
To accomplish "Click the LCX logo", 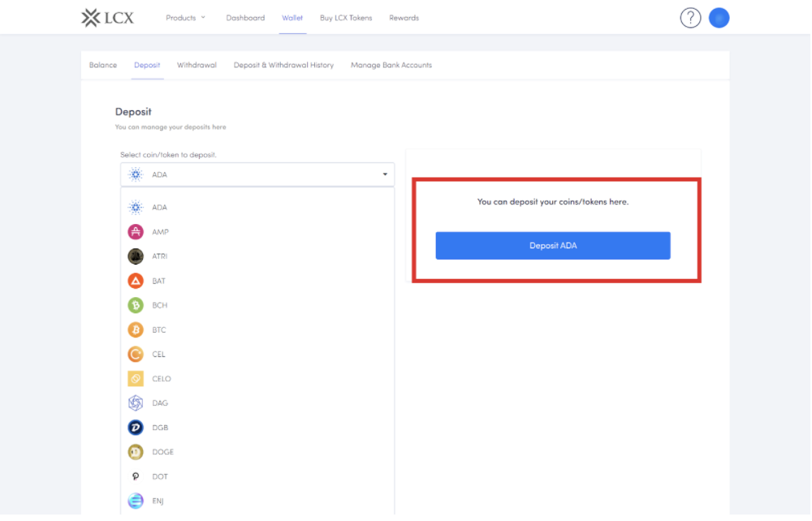I will pyautogui.click(x=108, y=18).
